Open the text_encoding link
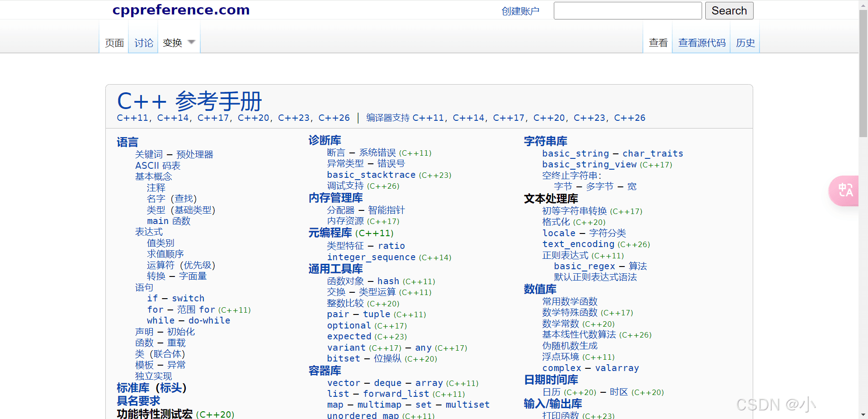The height and width of the screenshot is (419, 868). click(x=578, y=244)
